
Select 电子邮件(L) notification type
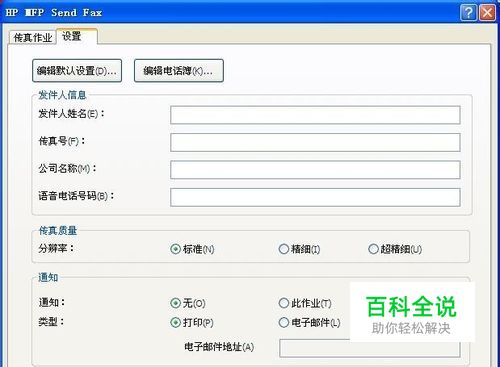[284, 322]
